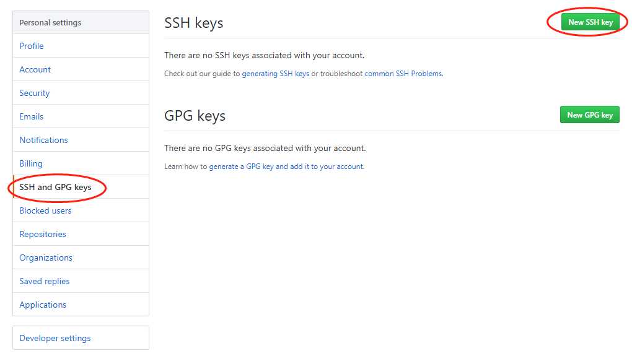
Task: Click the New GPG key button
Action: (589, 115)
